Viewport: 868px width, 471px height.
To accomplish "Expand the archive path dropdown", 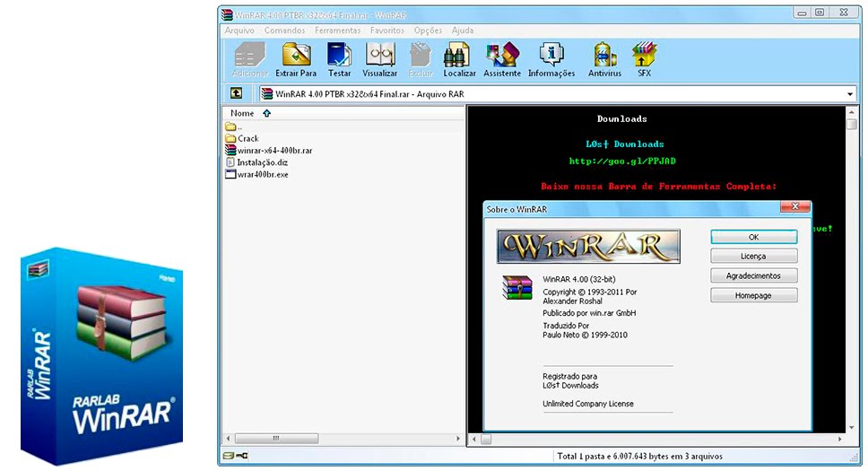I will click(850, 94).
